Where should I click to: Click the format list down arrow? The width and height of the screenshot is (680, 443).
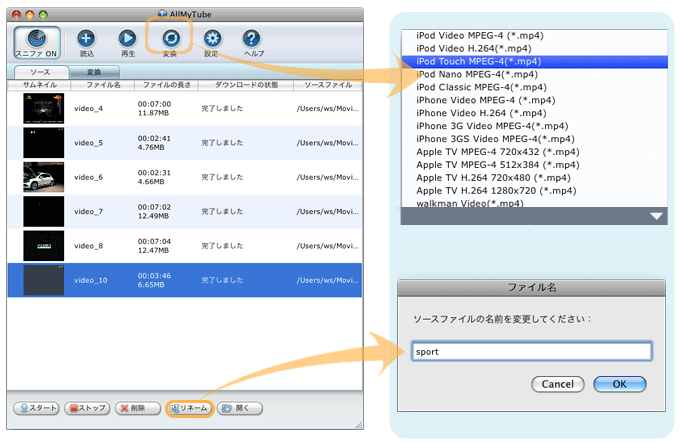(x=656, y=216)
